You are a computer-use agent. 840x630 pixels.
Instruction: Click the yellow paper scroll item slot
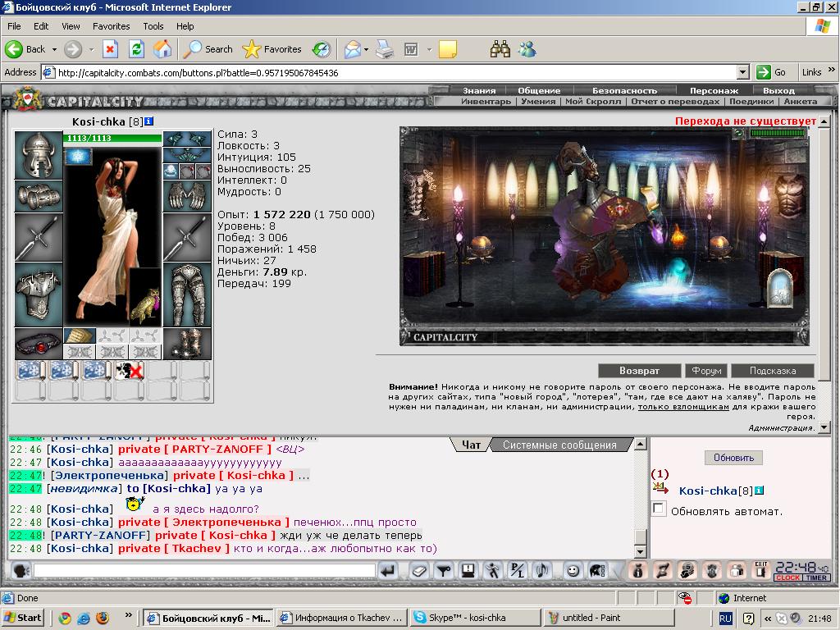tap(80, 336)
